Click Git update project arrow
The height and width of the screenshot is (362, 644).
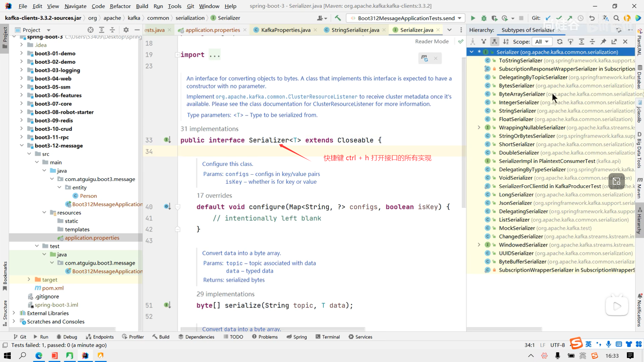(x=548, y=18)
